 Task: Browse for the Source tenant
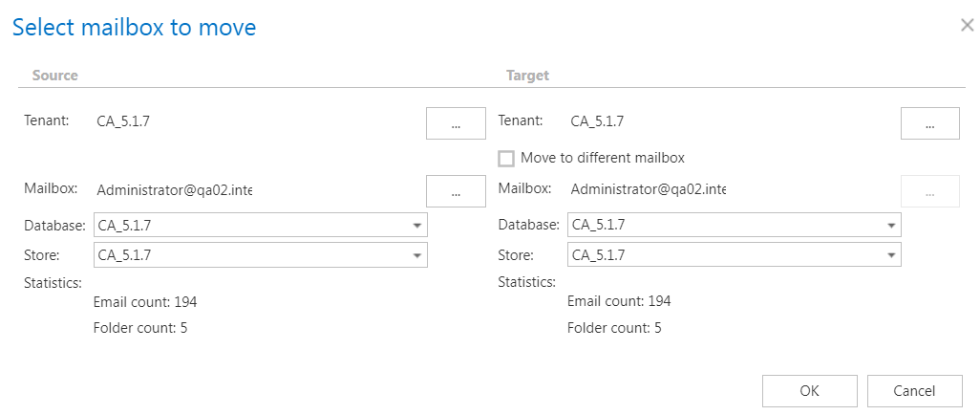tap(456, 123)
